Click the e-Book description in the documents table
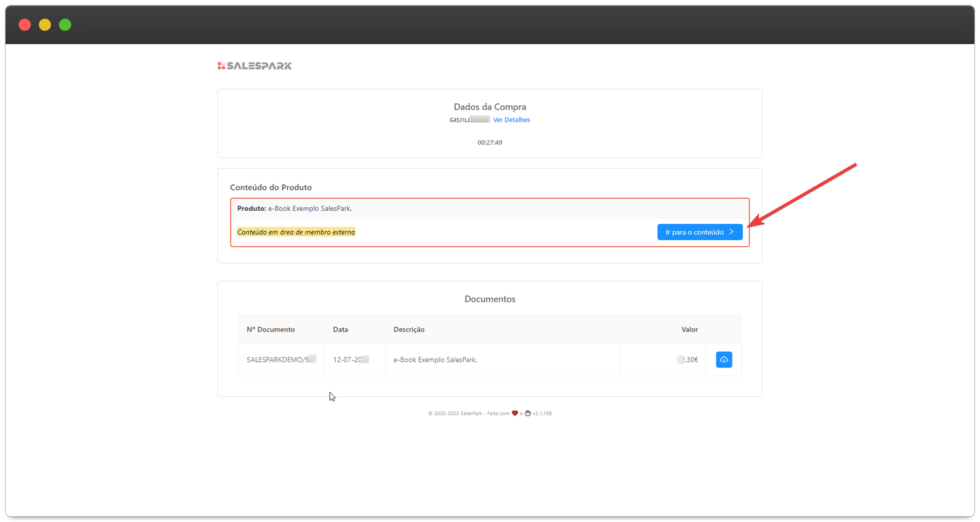The width and height of the screenshot is (980, 522). [435, 360]
